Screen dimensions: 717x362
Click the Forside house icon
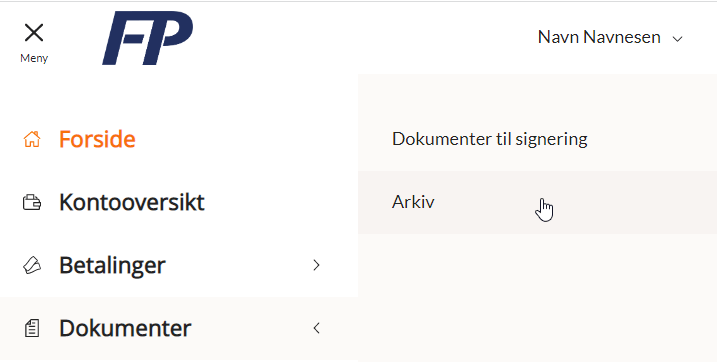pyautogui.click(x=32, y=139)
